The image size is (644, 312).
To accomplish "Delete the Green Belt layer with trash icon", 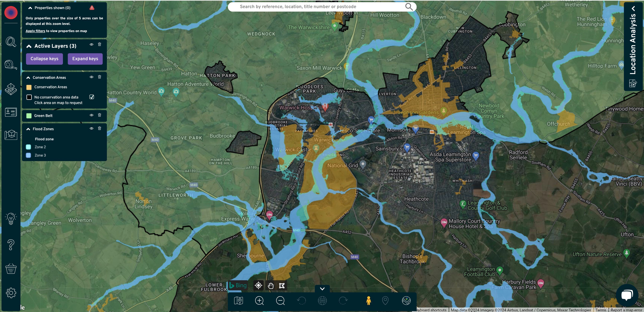I will (x=100, y=115).
